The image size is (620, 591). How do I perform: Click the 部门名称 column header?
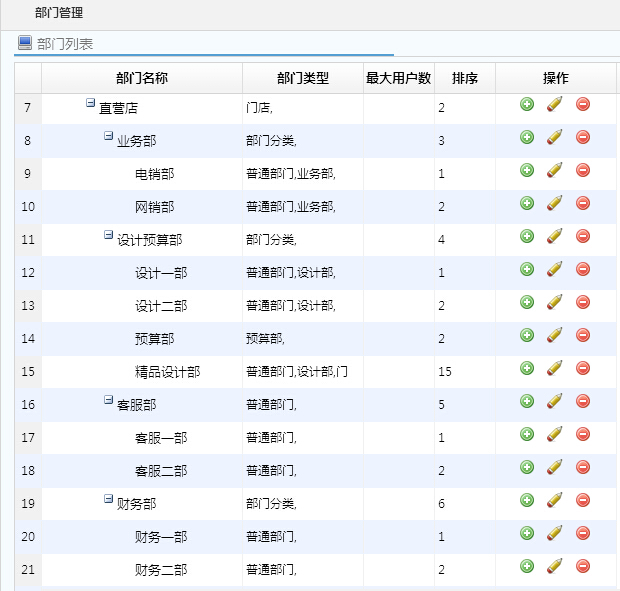(142, 78)
